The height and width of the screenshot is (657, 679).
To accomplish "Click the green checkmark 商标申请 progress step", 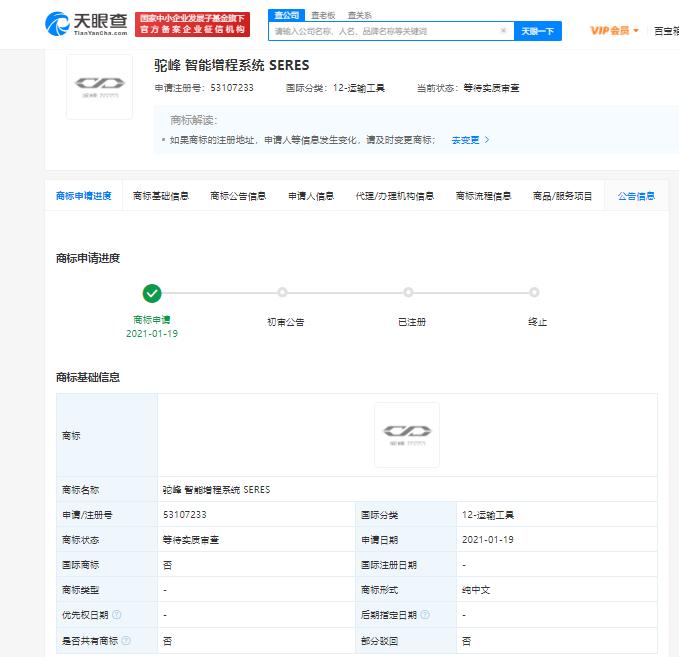I will tap(152, 293).
